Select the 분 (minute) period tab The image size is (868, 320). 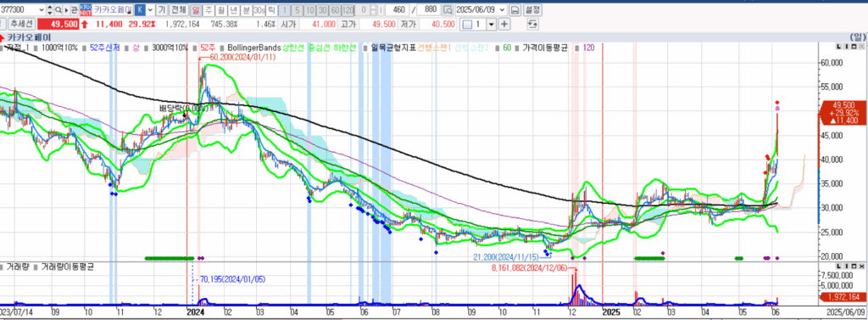pyautogui.click(x=246, y=10)
